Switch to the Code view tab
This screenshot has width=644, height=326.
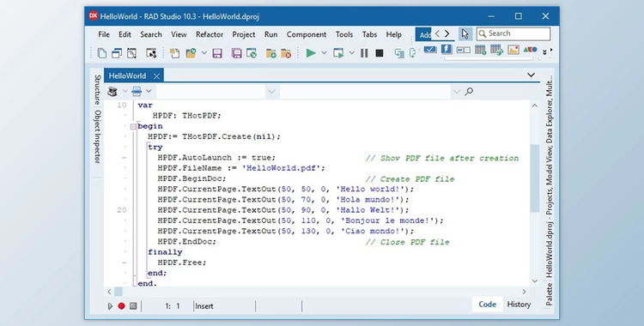tap(487, 305)
